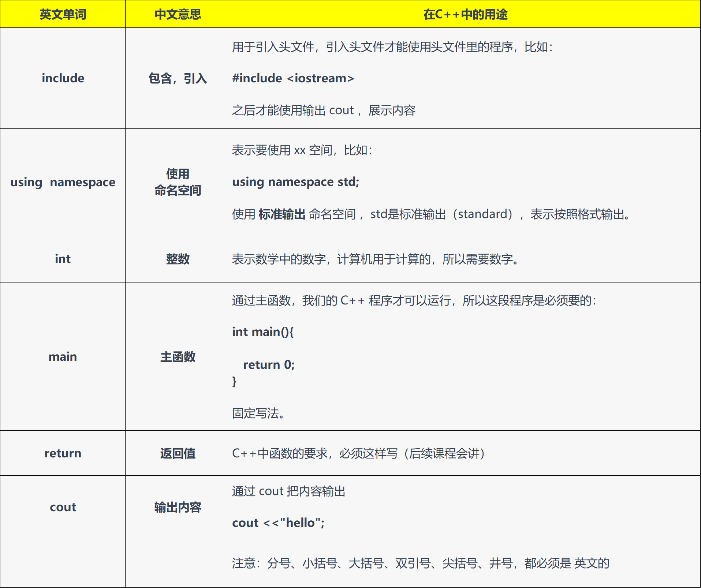Click the 返回值 meaning cell
This screenshot has height=588, width=701.
point(178,453)
